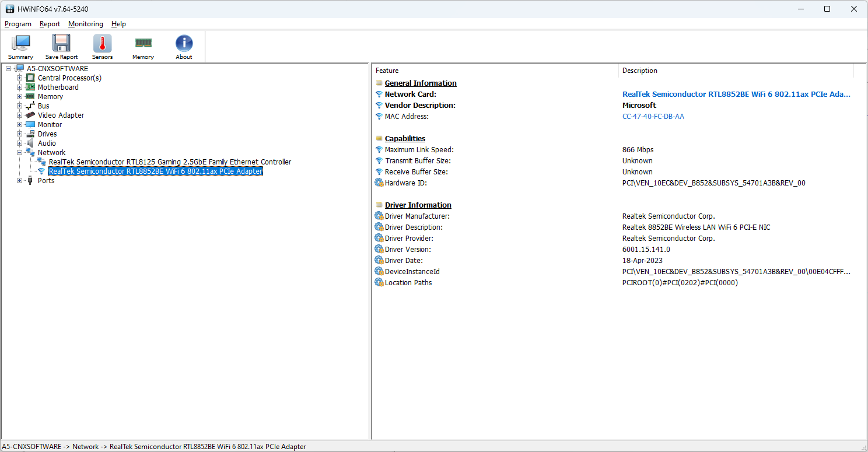Maximize the HWiNFO64 window
Viewport: 868px width, 452px height.
point(827,9)
